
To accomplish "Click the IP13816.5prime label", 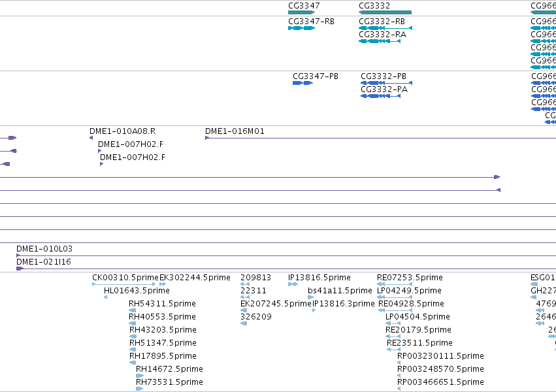I will coord(319,278).
